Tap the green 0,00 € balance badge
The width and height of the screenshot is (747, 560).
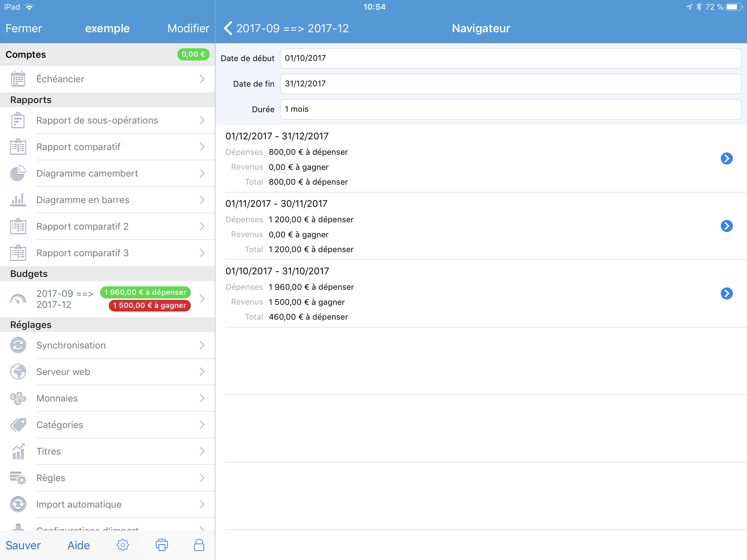pos(193,54)
